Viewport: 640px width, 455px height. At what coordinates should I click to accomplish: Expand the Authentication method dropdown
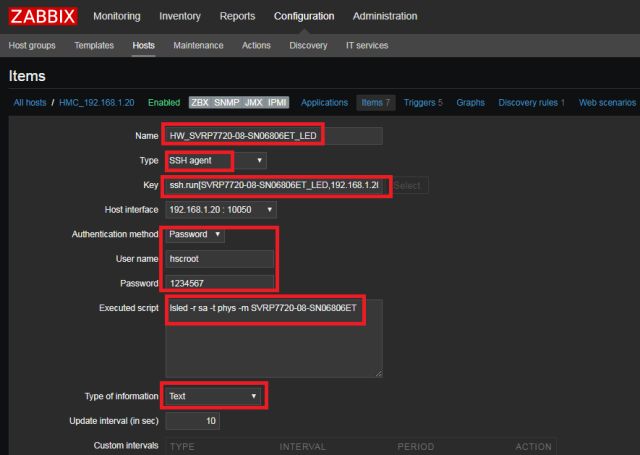(x=195, y=234)
